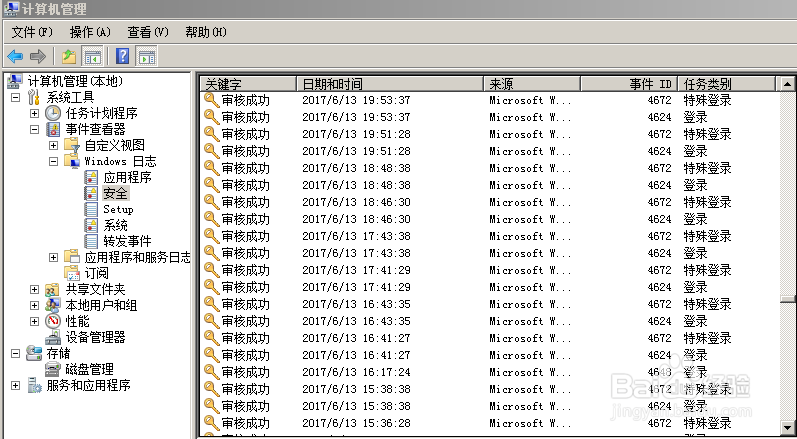The image size is (797, 439).
Task: Select the 应用程序 log tree item
Action: [x=127, y=177]
